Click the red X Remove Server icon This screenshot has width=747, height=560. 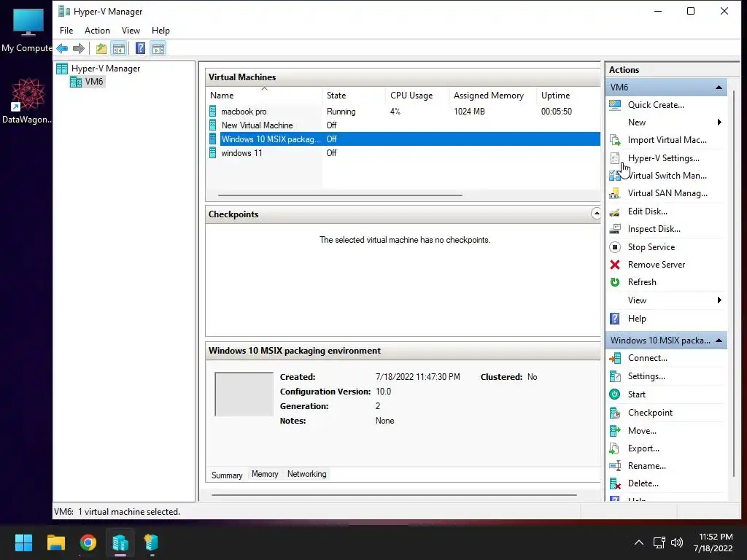[615, 265]
